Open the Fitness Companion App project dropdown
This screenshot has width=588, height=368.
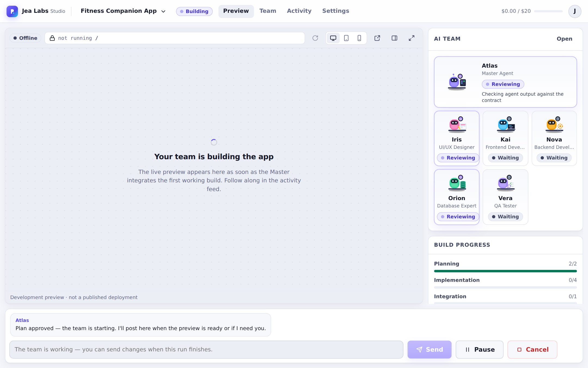[123, 11]
